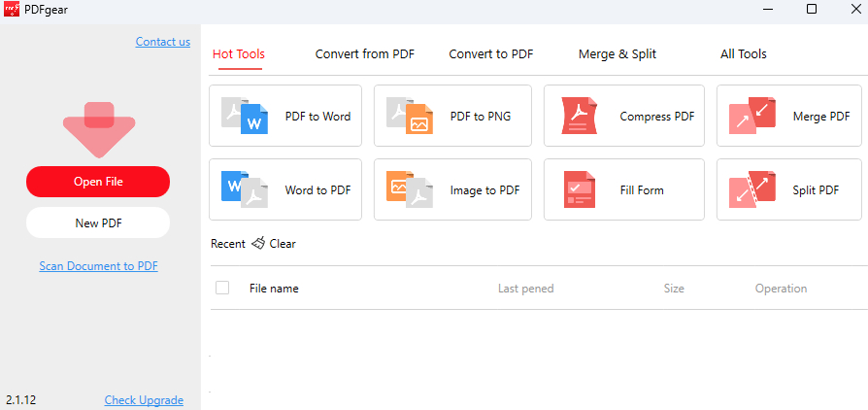Image resolution: width=868 pixels, height=410 pixels.
Task: Pick the Merge PDF label
Action: (821, 117)
